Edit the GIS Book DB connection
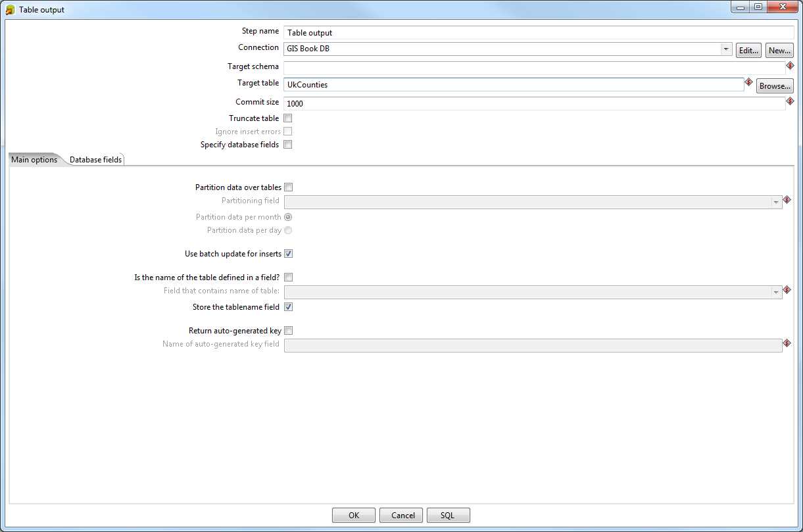 [x=748, y=49]
